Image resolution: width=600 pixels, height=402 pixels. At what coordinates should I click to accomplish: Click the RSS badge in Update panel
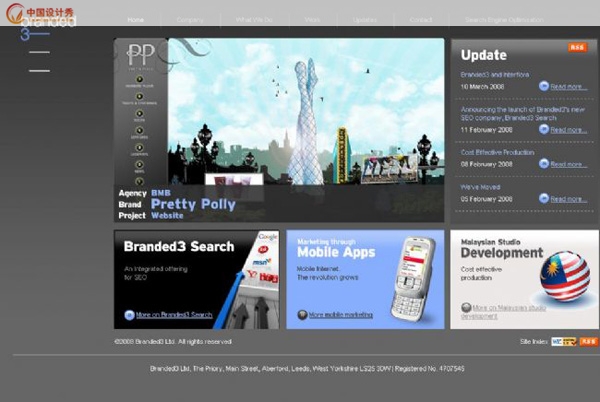click(x=577, y=47)
